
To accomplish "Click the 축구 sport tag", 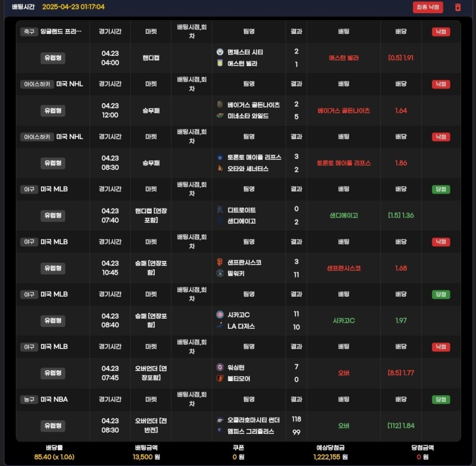I will [x=28, y=32].
